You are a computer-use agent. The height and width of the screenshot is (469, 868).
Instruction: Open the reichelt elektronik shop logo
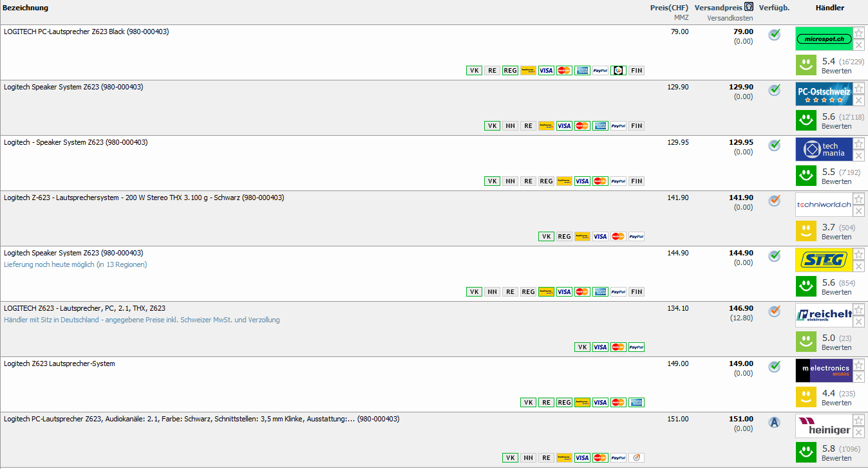click(x=824, y=315)
